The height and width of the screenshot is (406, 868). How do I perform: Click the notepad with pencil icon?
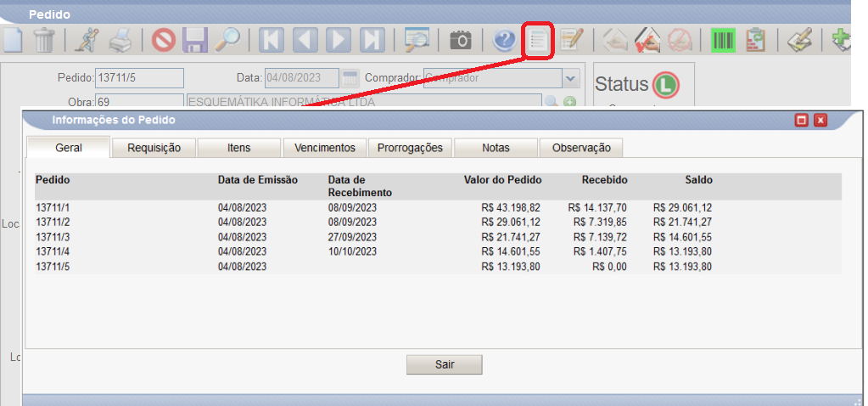572,41
